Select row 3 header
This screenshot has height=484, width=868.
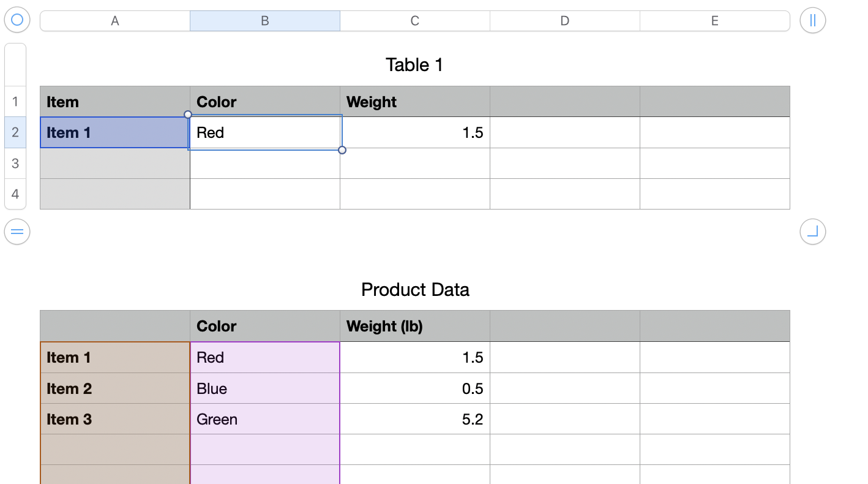[15, 164]
